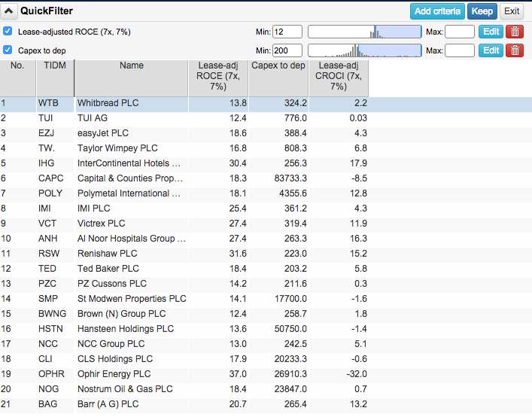
Task: Sort by Capex to dep column header
Action: click(278, 78)
